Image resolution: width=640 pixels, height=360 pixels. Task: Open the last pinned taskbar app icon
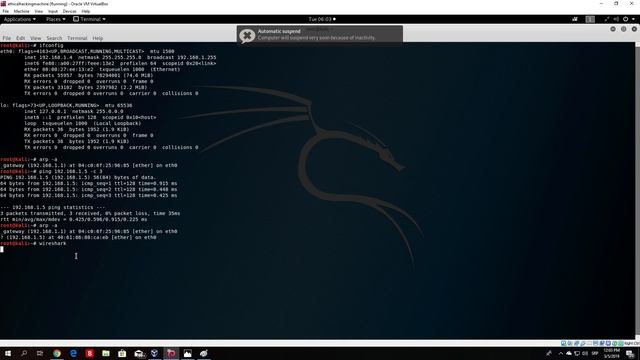tap(204, 353)
